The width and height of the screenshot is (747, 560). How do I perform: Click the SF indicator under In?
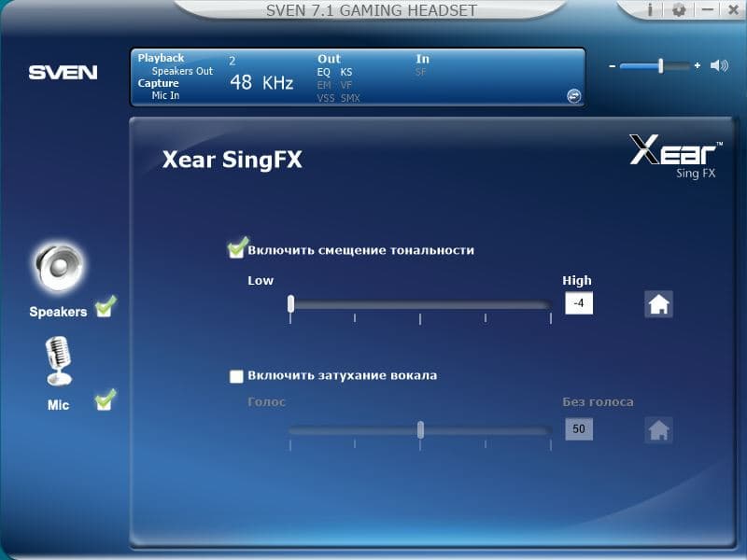pyautogui.click(x=421, y=72)
